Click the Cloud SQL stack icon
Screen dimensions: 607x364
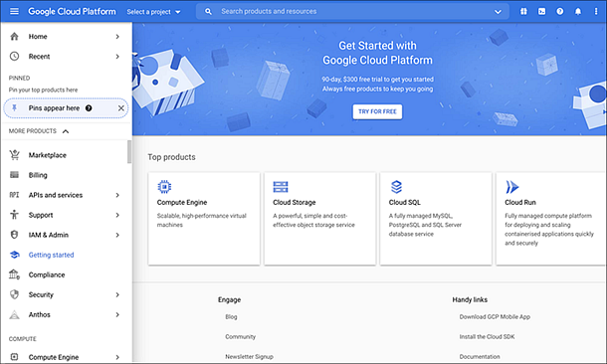click(396, 187)
